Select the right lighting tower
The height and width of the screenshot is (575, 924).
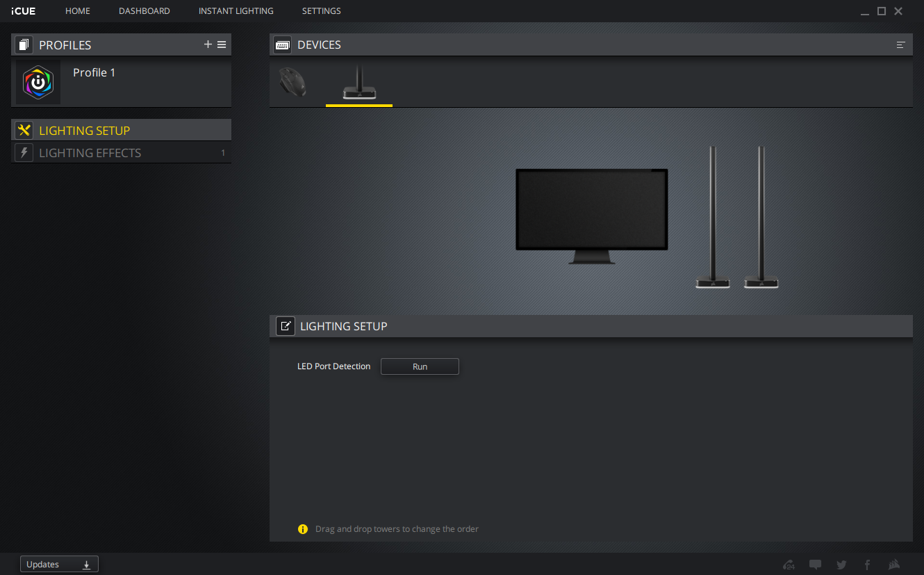[x=761, y=217]
